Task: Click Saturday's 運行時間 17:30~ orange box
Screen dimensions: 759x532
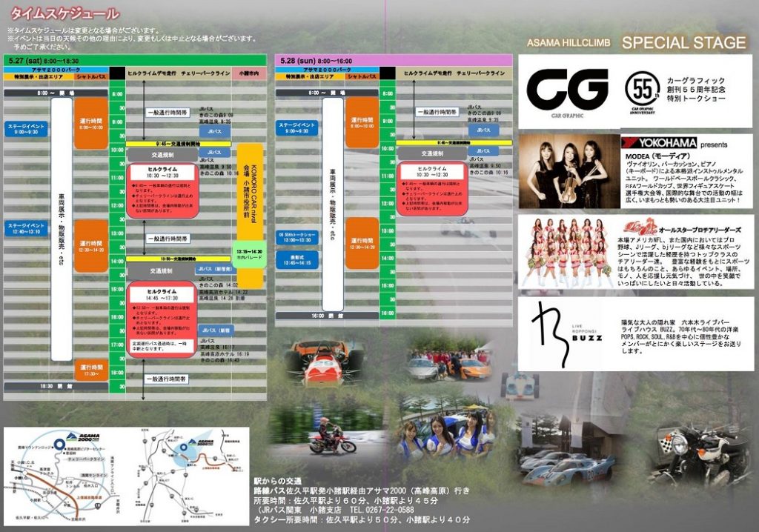Action: pyautogui.click(x=91, y=370)
